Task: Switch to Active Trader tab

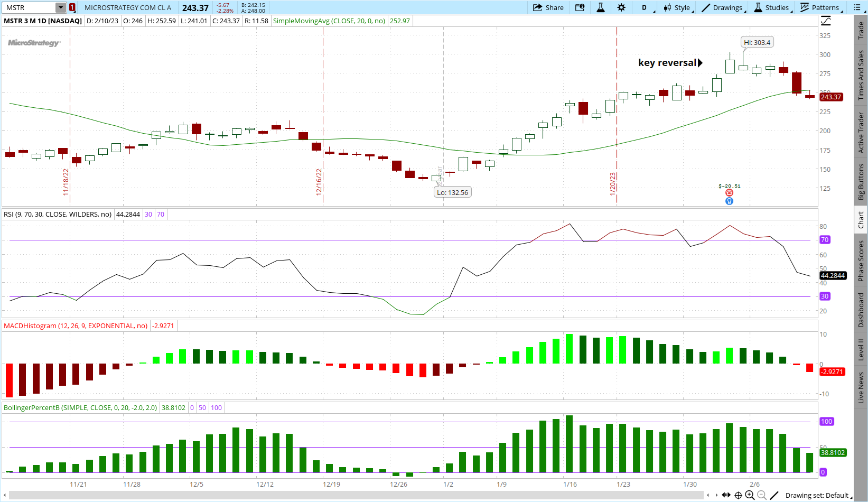Action: pyautogui.click(x=861, y=132)
